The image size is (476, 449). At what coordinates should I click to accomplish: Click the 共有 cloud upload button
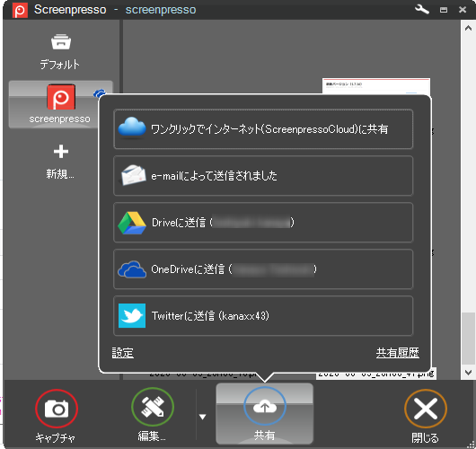pos(264,413)
